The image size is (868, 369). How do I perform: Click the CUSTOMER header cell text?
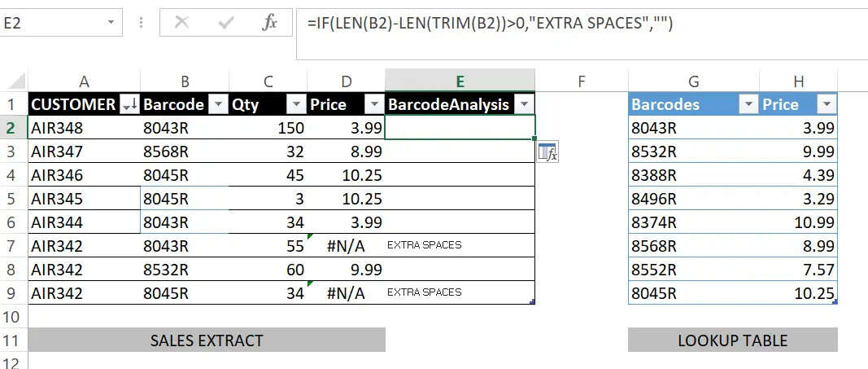click(73, 104)
